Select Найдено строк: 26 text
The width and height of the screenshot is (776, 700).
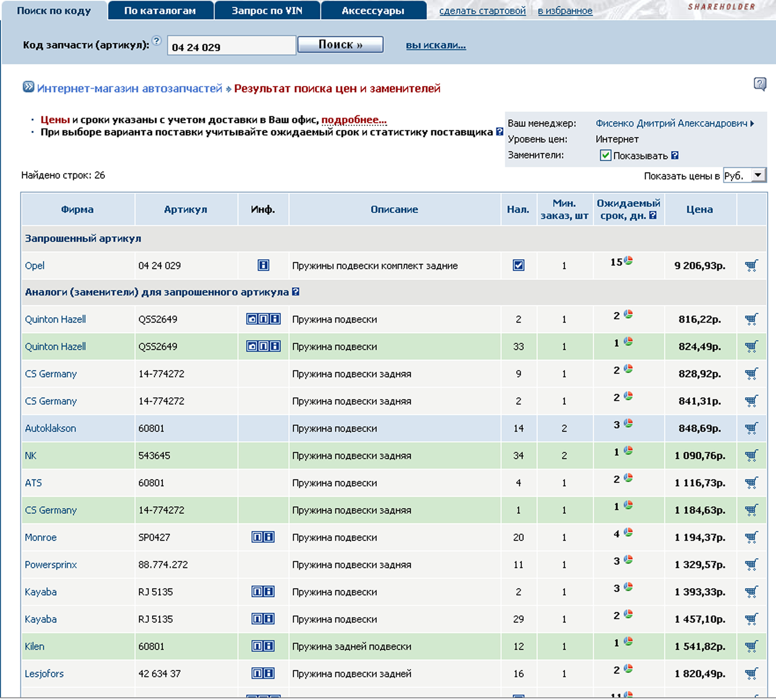click(63, 175)
